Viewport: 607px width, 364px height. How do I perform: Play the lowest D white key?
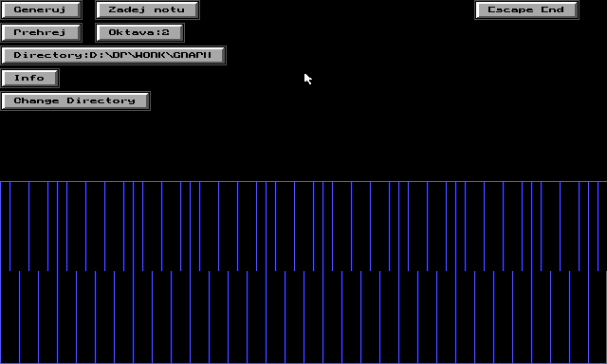click(x=28, y=318)
